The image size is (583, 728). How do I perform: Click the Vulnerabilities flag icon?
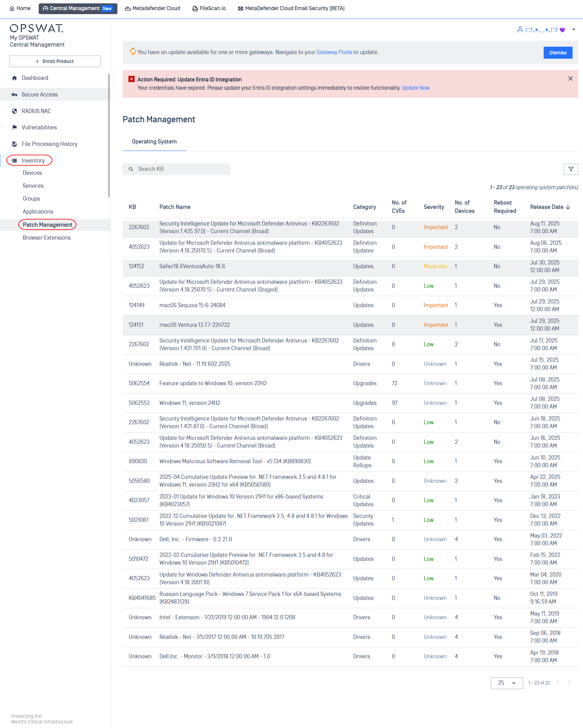pos(14,127)
